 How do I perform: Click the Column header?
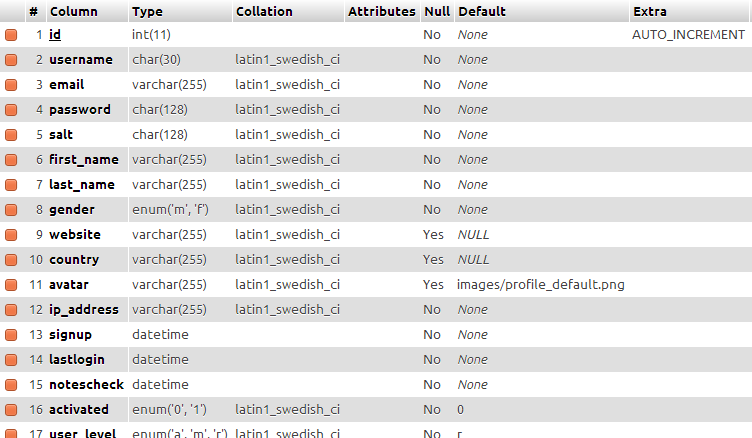click(73, 12)
